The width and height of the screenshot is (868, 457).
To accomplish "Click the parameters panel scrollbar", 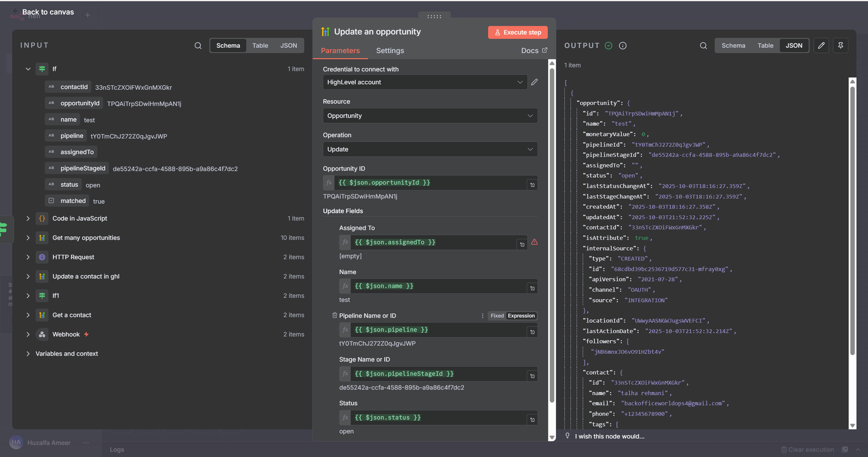I will point(552,236).
